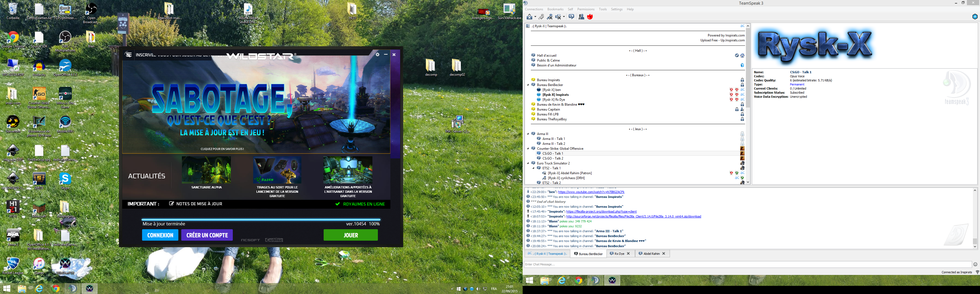Collapse the Bureau BenBecker channel

click(528, 85)
